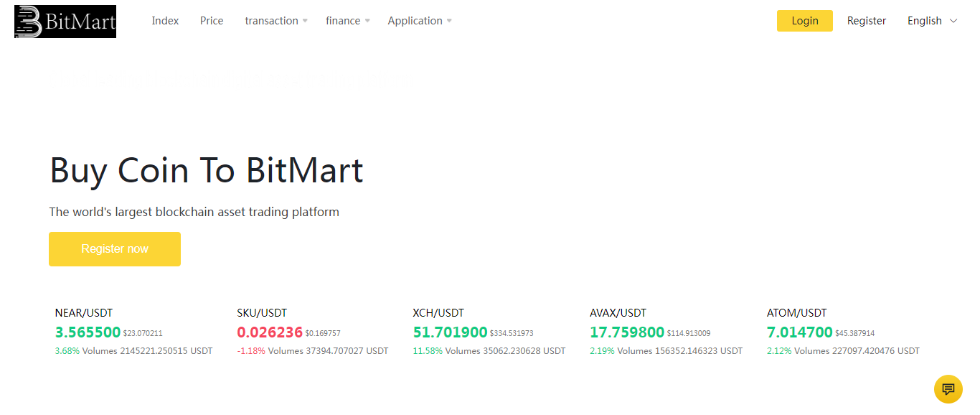Open the chat support icon
Screen dimensions: 980x415
coord(948,389)
